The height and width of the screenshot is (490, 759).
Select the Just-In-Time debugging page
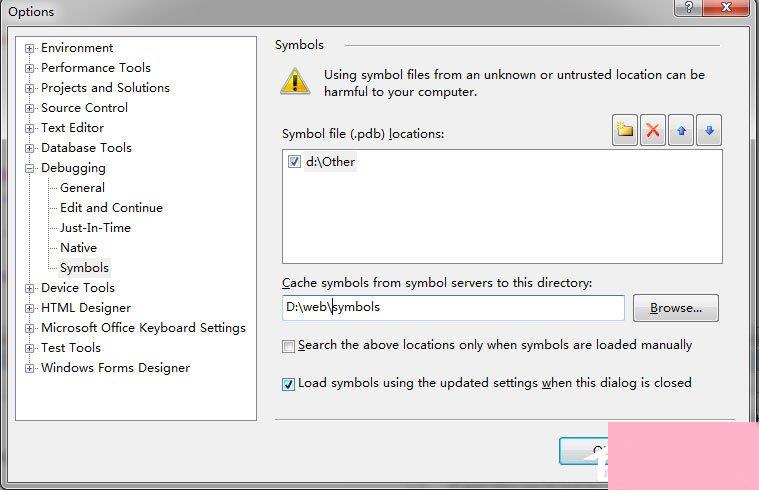point(95,228)
